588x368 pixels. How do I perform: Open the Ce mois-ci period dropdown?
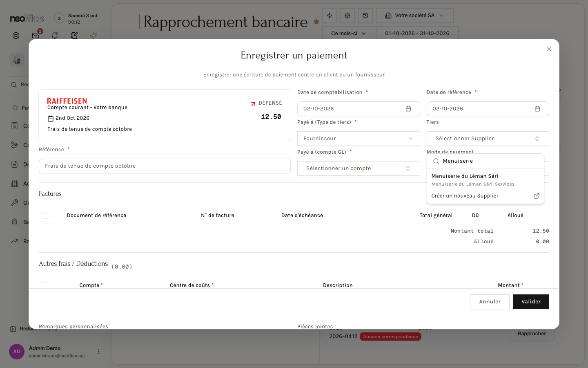click(349, 34)
